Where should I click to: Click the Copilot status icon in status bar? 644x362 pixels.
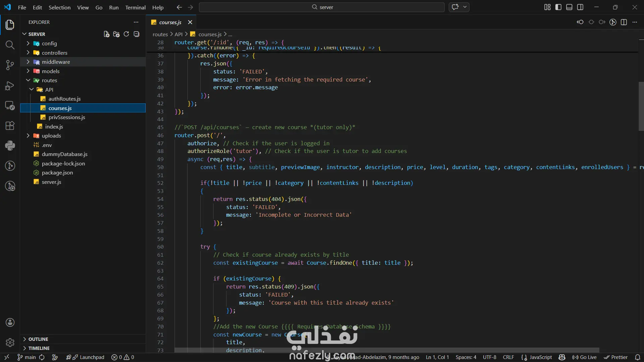[562, 357]
